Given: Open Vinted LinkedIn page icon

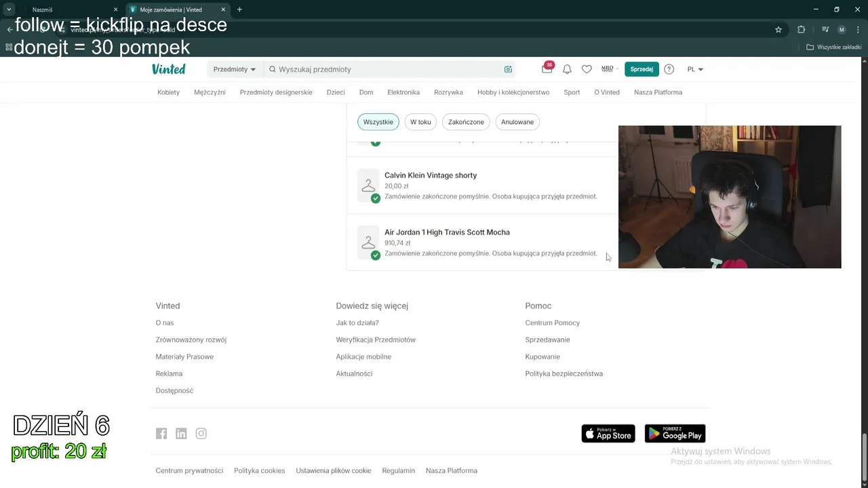Looking at the screenshot, I should click(x=181, y=434).
